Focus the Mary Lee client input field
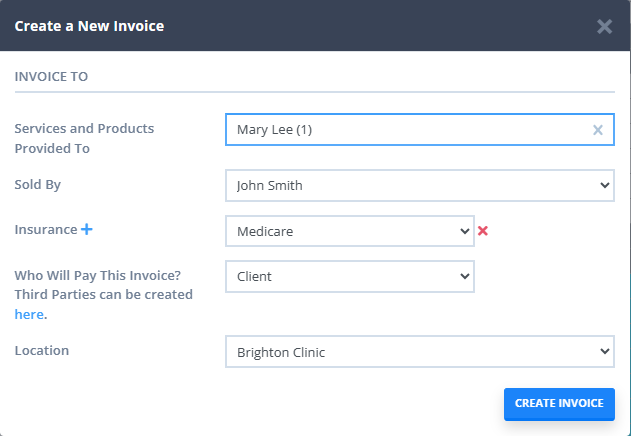The width and height of the screenshot is (631, 436). (x=400, y=130)
